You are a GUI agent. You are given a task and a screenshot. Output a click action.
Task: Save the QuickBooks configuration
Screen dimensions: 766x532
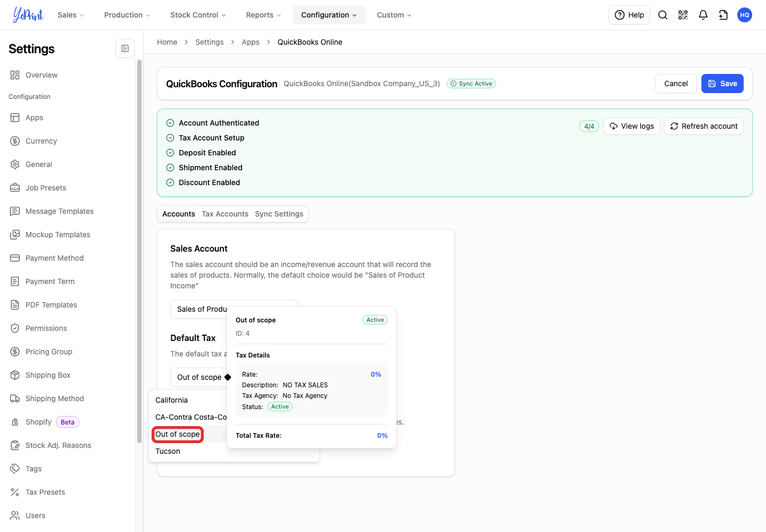(x=722, y=84)
